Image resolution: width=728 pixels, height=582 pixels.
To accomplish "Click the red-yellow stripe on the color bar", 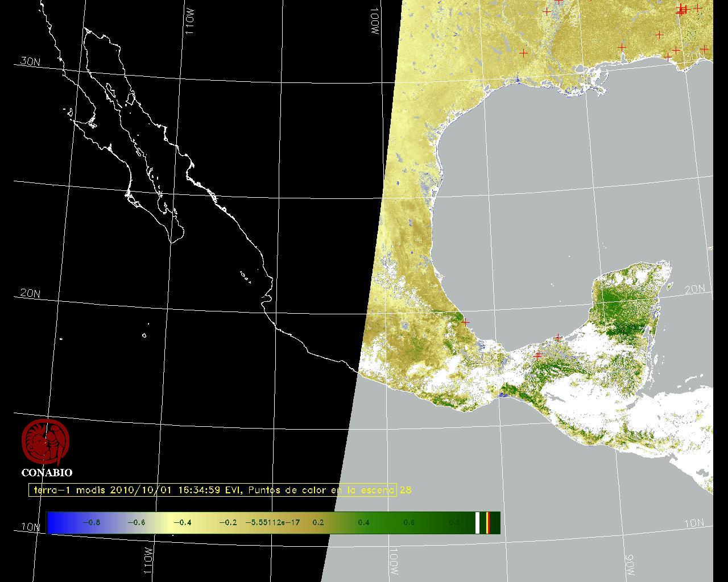I will point(488,522).
